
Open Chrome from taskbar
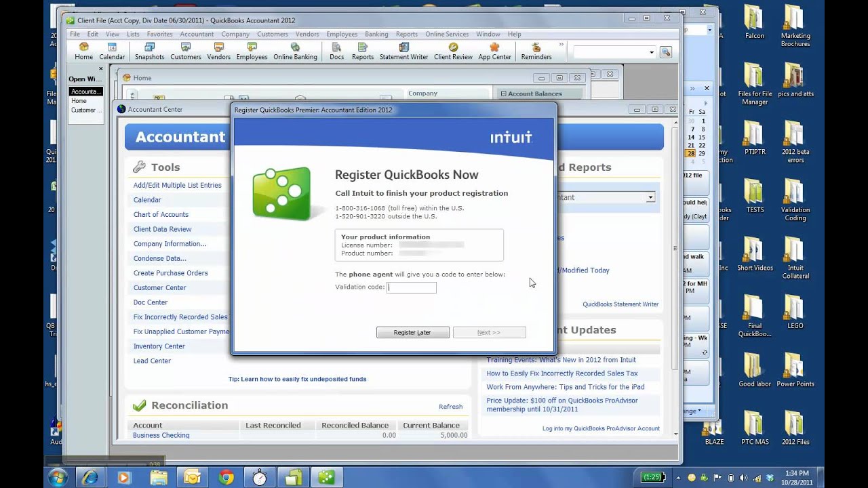pos(226,477)
